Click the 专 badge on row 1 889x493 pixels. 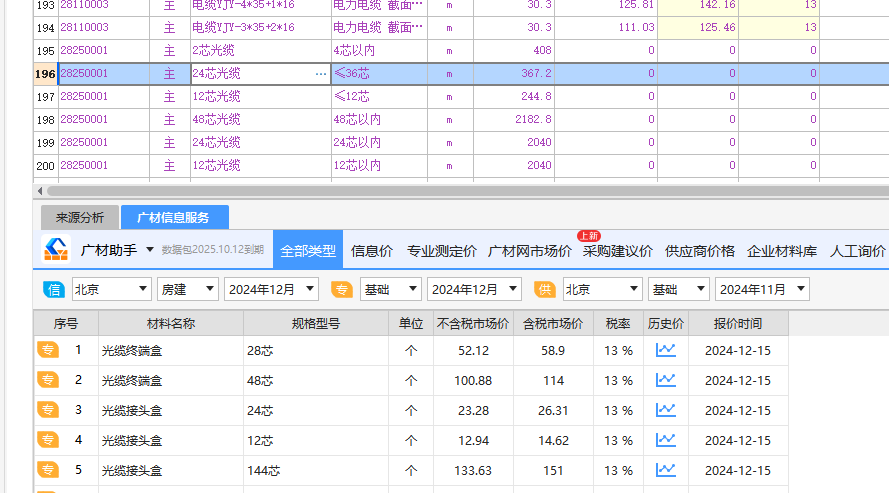point(48,350)
